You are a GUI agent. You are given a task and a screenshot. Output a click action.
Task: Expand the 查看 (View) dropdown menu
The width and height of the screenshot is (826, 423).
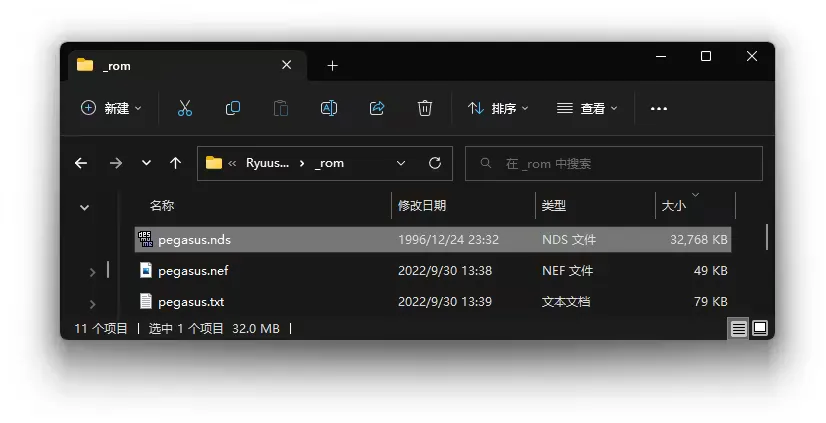click(x=587, y=108)
